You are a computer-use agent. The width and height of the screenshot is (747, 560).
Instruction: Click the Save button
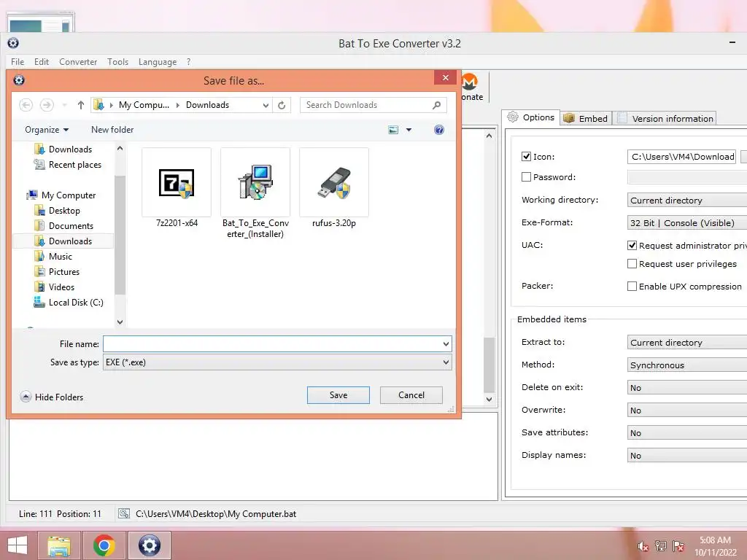click(338, 394)
